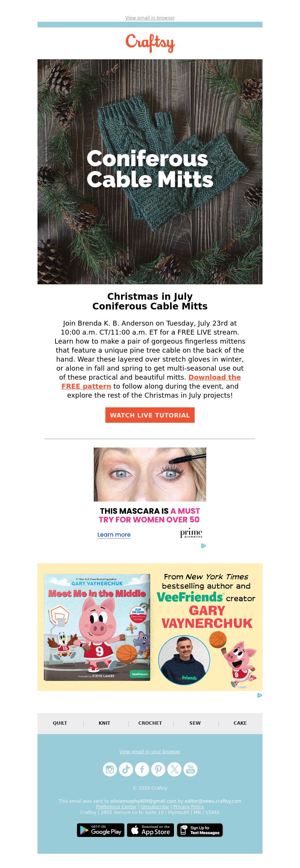Select the QUILT category
Image resolution: width=300 pixels, height=868 pixels.
[x=60, y=723]
